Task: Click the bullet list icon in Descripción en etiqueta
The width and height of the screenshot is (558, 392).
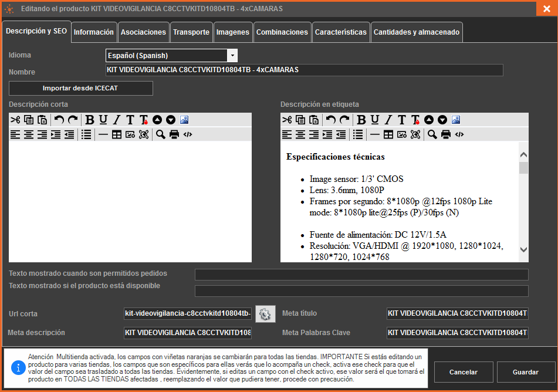Action: click(x=358, y=134)
